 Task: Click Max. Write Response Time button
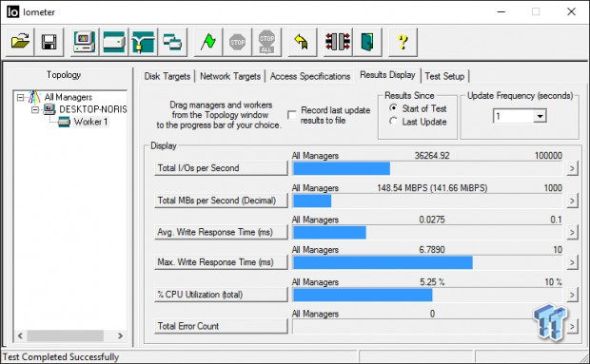[221, 262]
